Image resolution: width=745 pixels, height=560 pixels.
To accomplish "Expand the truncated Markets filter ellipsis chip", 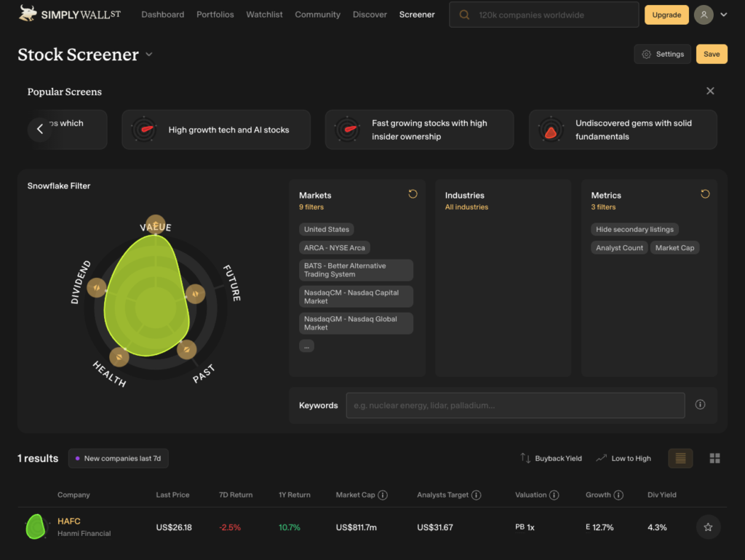I will coord(306,346).
